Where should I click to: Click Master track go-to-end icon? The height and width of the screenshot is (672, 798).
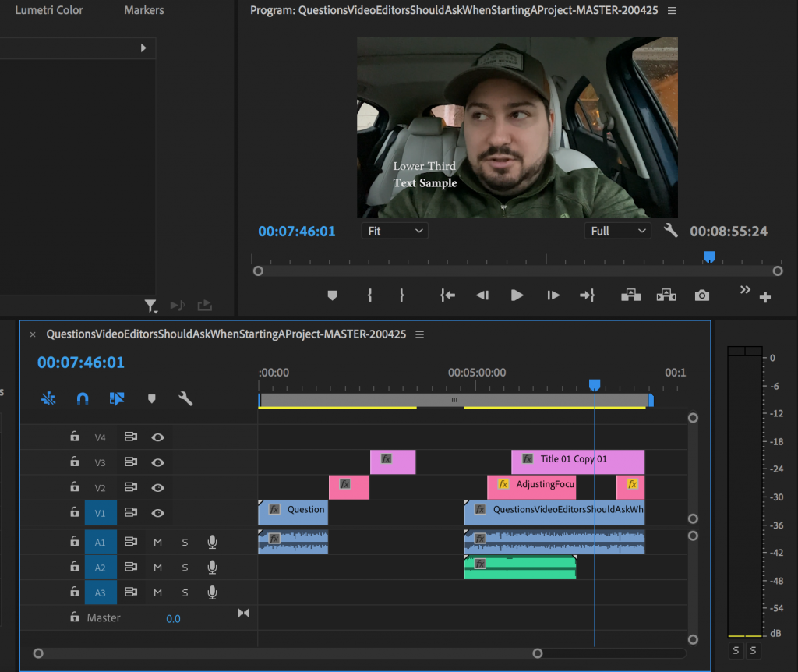click(x=243, y=613)
